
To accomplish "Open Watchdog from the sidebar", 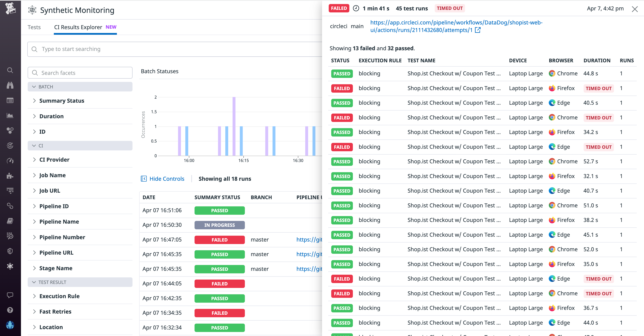I will click(10, 85).
